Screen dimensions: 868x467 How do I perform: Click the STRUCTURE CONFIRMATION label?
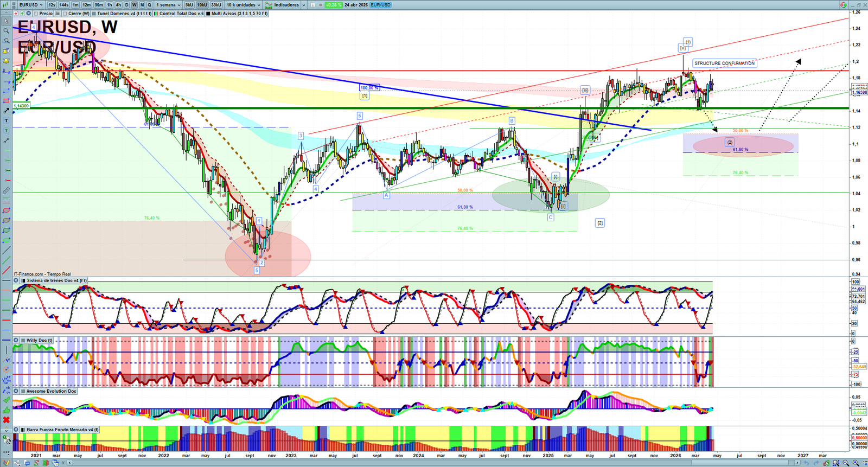tap(725, 63)
